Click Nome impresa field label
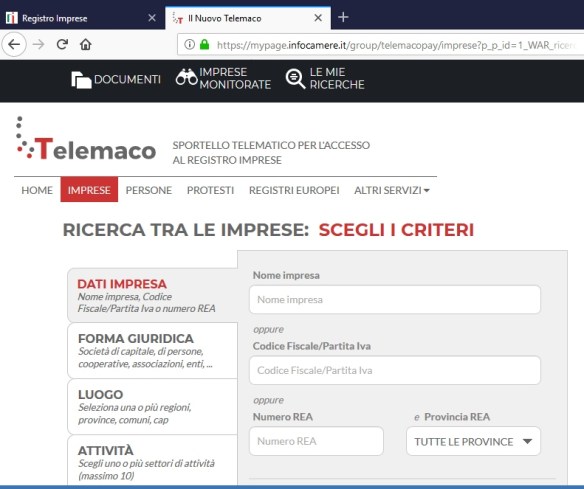584x489 pixels. (x=286, y=275)
